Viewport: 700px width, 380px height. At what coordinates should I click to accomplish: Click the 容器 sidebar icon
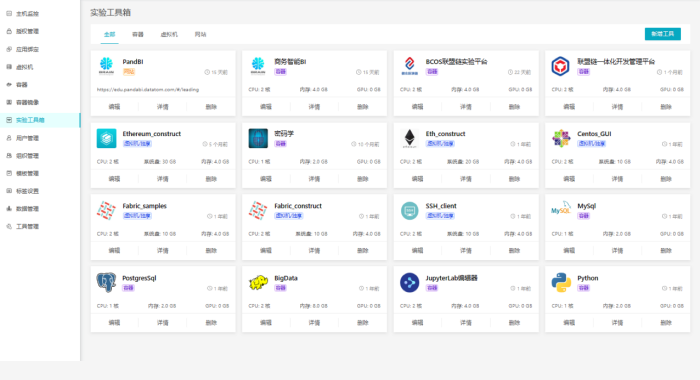coord(9,84)
